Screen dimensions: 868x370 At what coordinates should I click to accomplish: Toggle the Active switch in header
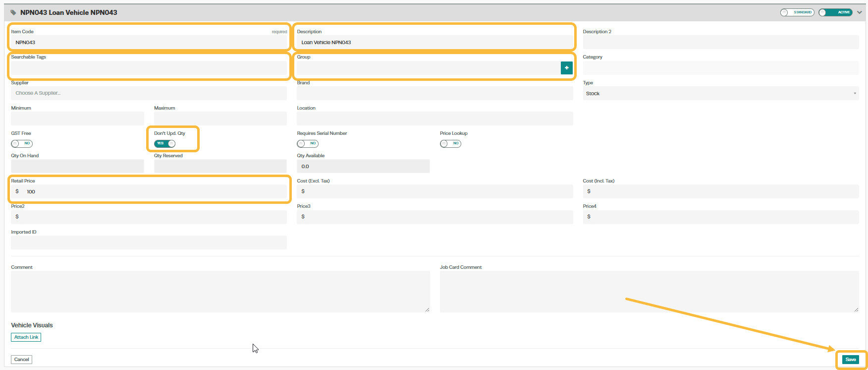pyautogui.click(x=835, y=12)
